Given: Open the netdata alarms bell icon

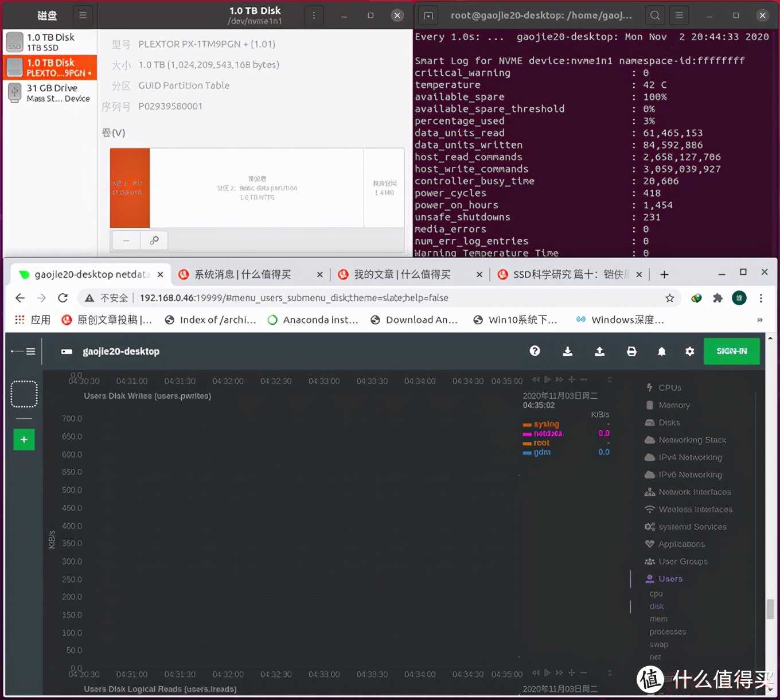Looking at the screenshot, I should (x=661, y=351).
